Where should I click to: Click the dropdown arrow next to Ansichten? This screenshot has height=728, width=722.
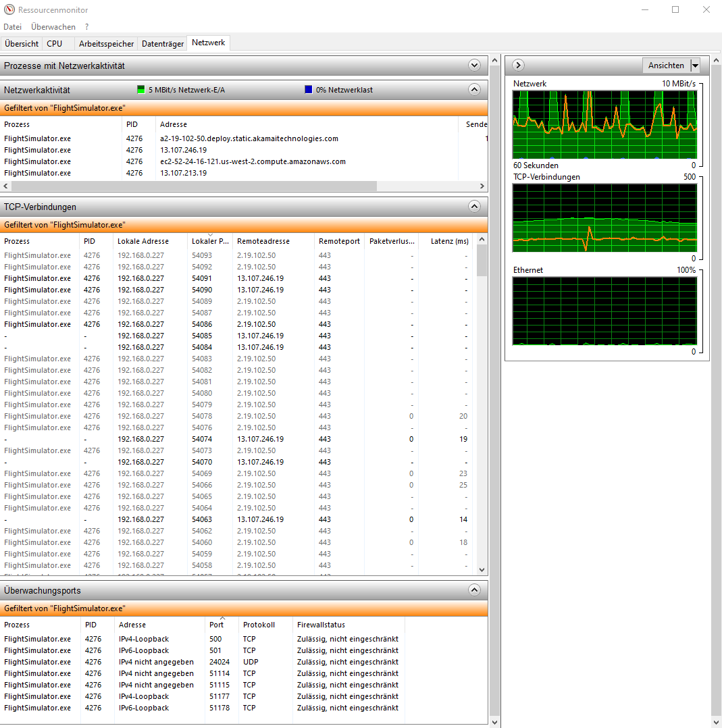(696, 65)
